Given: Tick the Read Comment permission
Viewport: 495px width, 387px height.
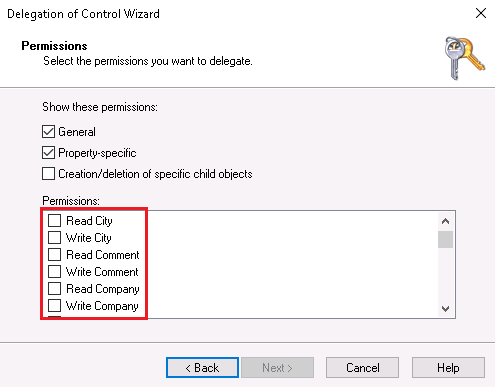Looking at the screenshot, I should [54, 254].
